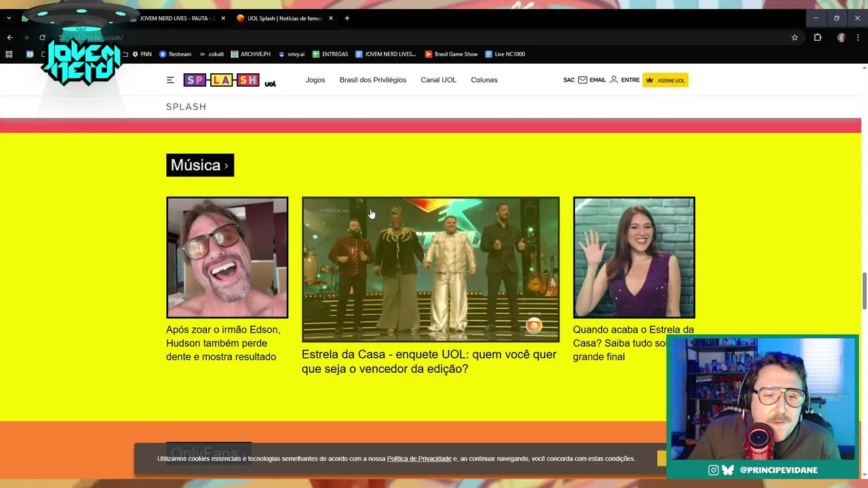Open the smry.ai bookmark
This screenshot has width=868, height=488.
[292, 54]
